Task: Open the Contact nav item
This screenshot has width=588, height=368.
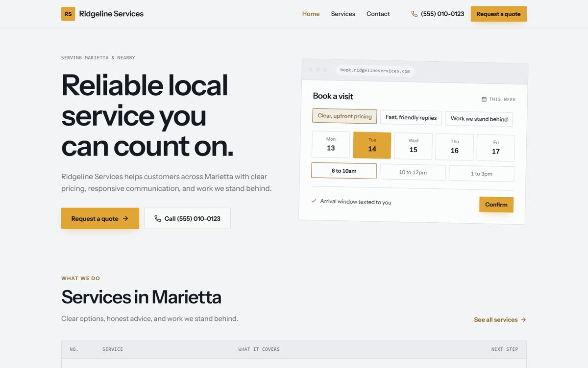Action: 378,14
